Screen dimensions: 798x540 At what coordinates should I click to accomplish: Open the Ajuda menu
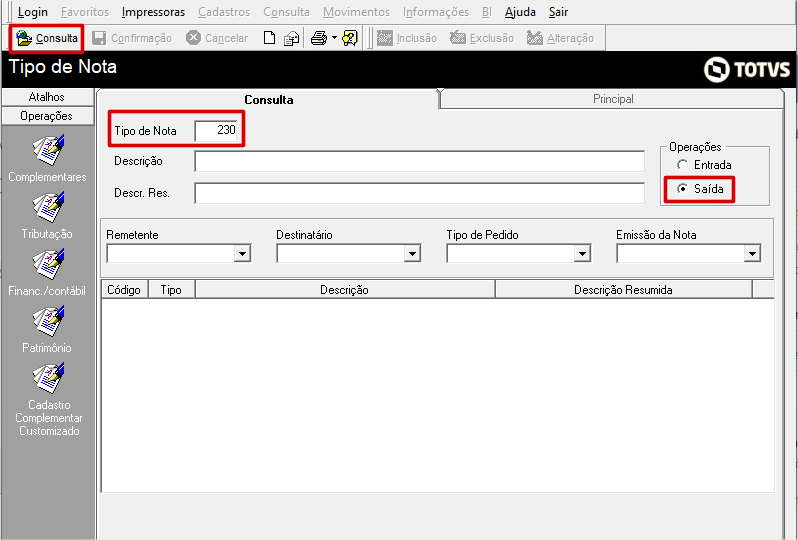click(520, 12)
